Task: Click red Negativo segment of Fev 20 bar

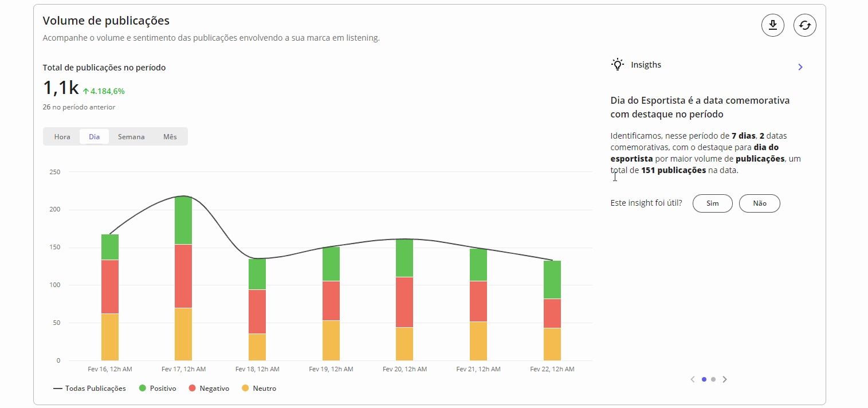Action: (x=404, y=302)
